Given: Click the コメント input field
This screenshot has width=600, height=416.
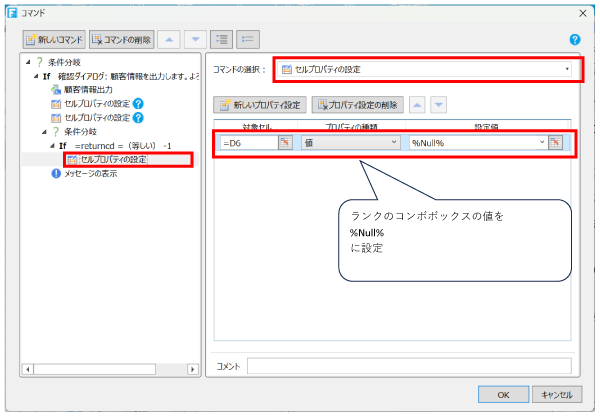Looking at the screenshot, I should (409, 366).
